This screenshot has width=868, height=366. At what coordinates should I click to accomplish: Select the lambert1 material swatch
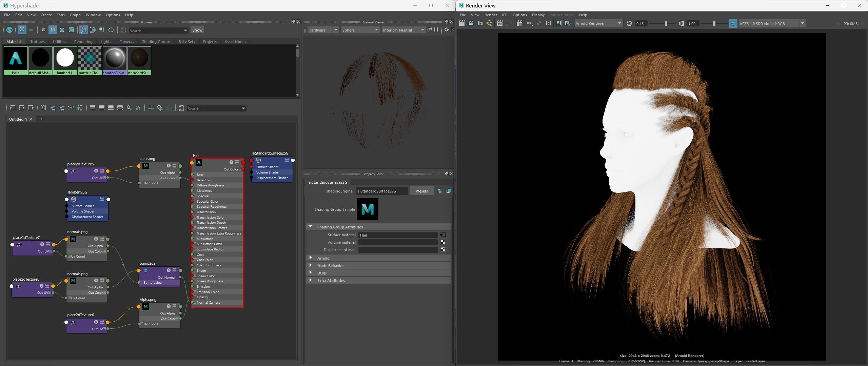(x=65, y=61)
